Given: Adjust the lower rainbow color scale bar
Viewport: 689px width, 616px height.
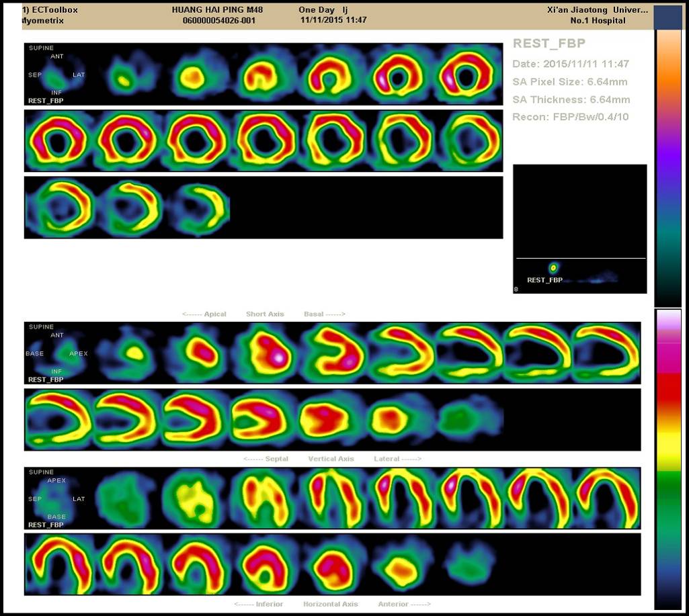Looking at the screenshot, I should point(667,457).
